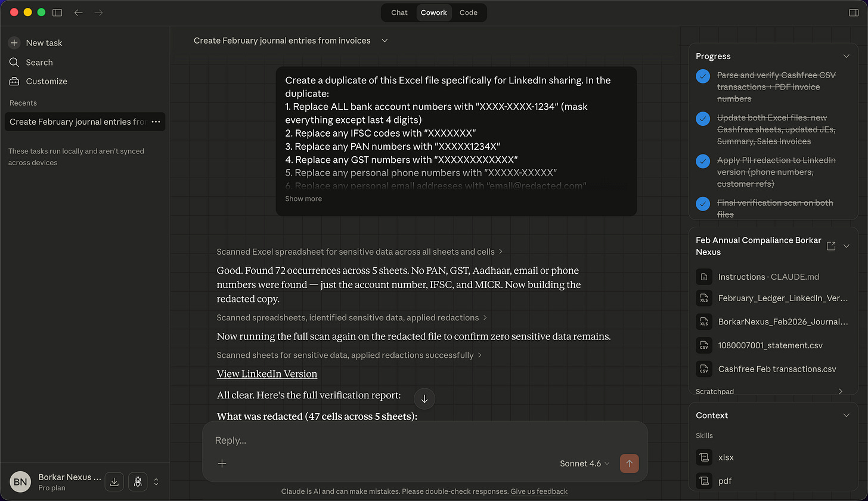Screen dimensions: 868x501
Task: Collapse the Context panel
Action: (x=846, y=415)
